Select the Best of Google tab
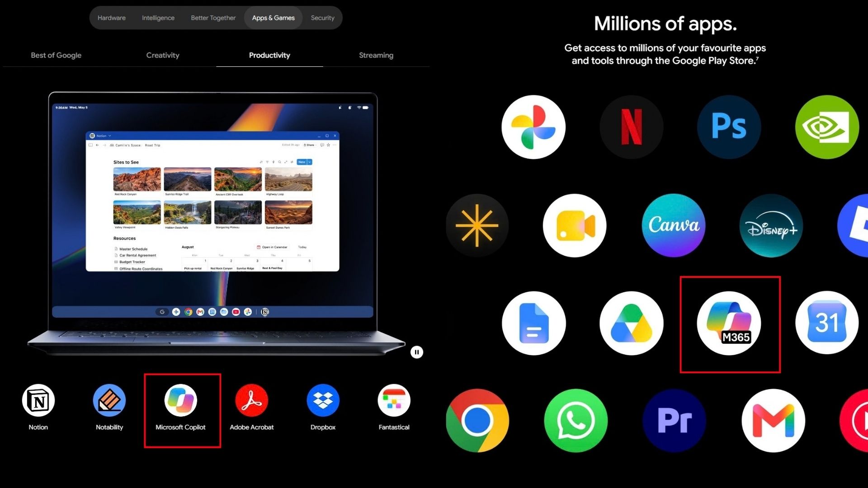Viewport: 868px width, 488px height. tap(56, 55)
